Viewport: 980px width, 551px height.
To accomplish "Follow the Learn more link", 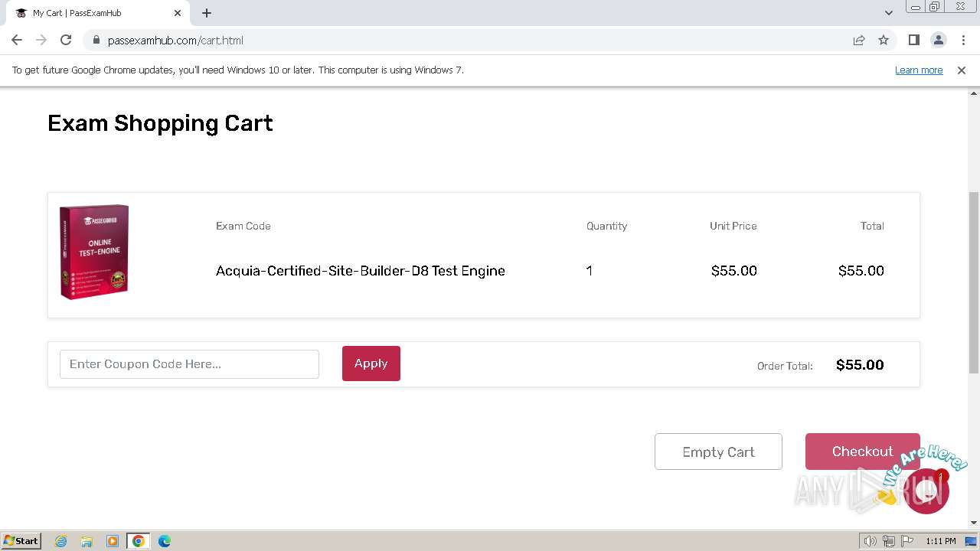I will [x=919, y=70].
